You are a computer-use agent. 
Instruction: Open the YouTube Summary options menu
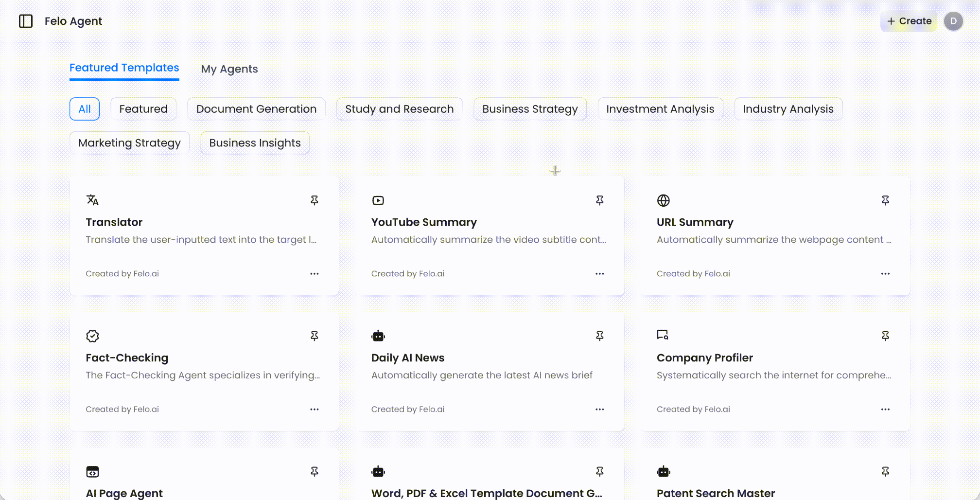click(599, 273)
